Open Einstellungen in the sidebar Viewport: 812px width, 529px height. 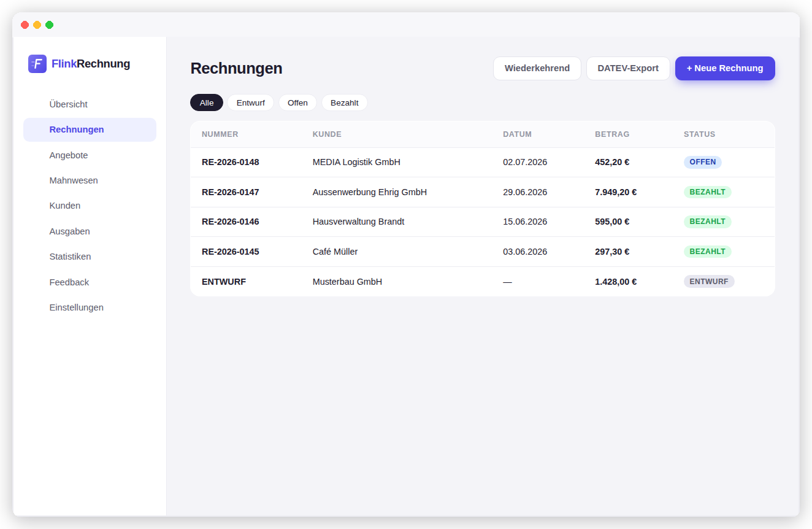90,307
